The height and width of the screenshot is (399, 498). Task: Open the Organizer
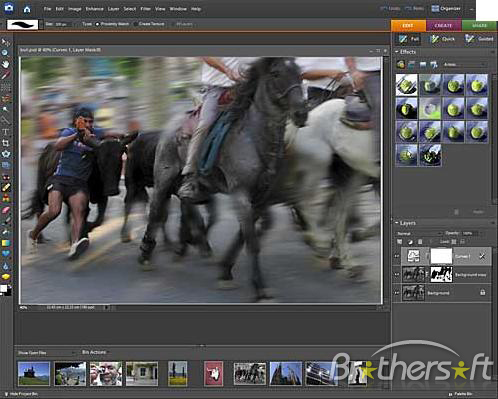point(446,9)
